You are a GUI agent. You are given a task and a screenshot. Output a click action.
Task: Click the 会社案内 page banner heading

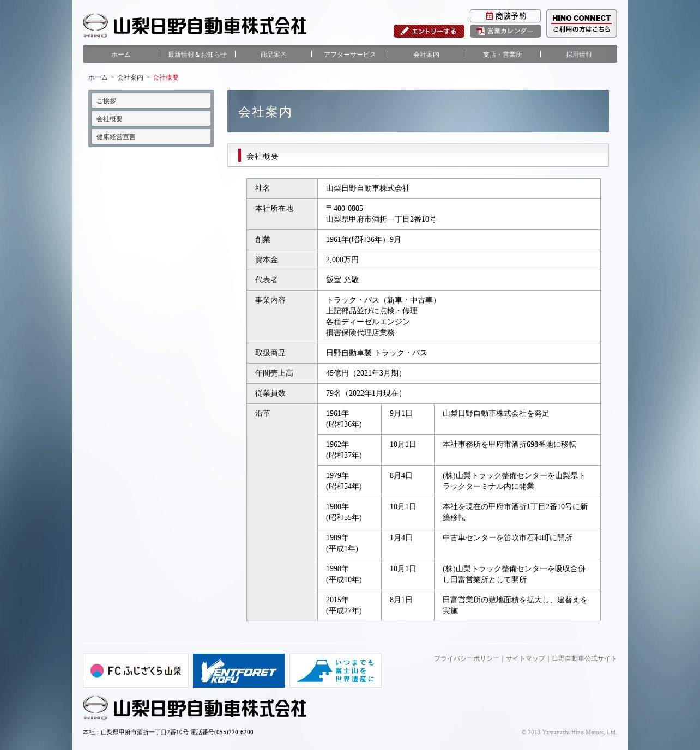(x=265, y=112)
